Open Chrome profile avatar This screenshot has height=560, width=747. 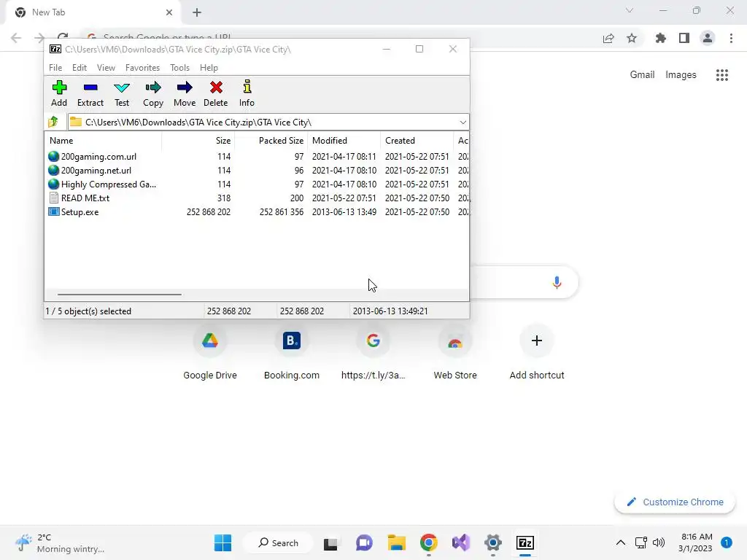(708, 39)
